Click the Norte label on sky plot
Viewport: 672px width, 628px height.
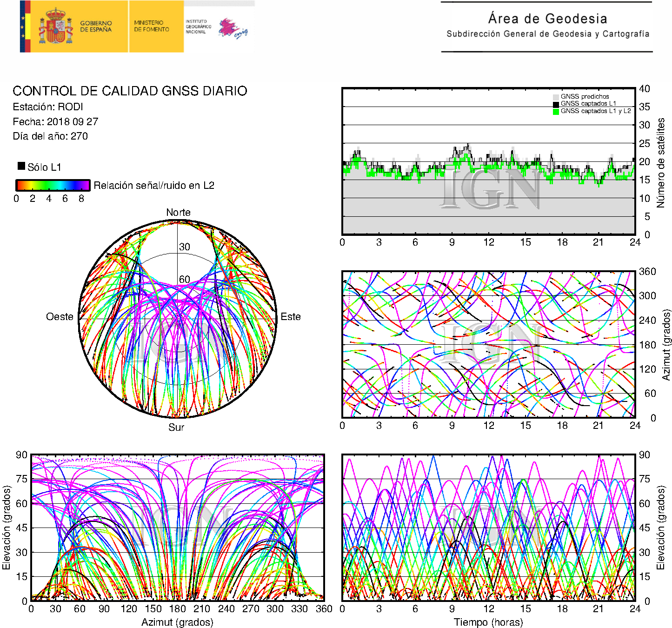pyautogui.click(x=178, y=213)
